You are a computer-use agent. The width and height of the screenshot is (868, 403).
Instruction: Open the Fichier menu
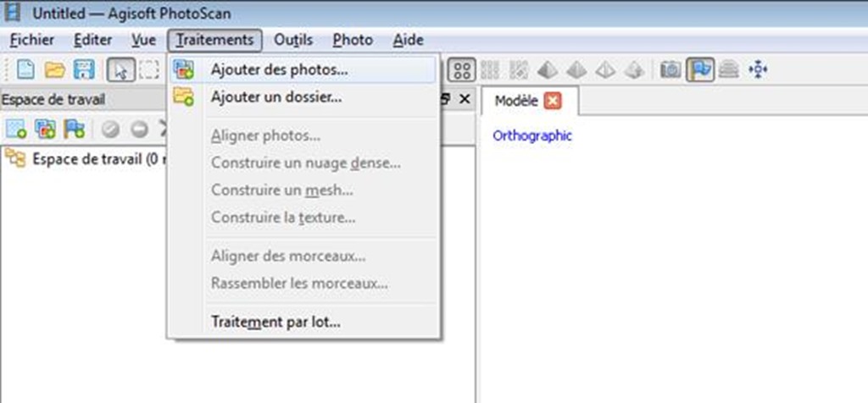[x=32, y=40]
